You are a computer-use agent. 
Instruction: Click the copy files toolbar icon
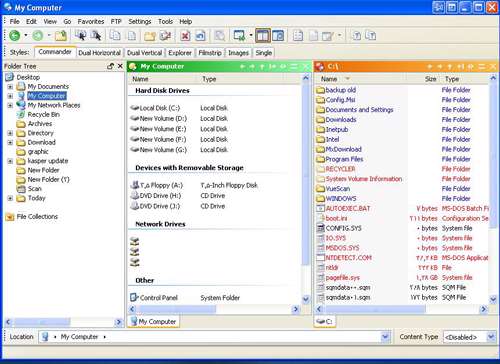click(115, 36)
